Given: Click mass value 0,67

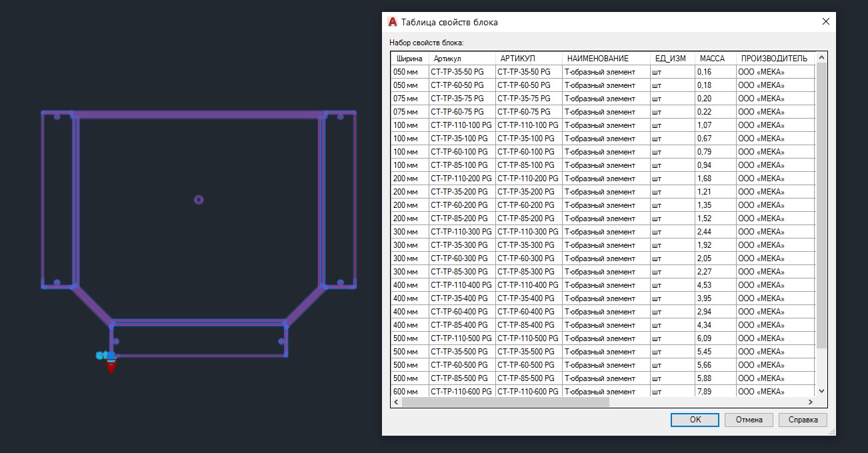Looking at the screenshot, I should pos(715,139).
